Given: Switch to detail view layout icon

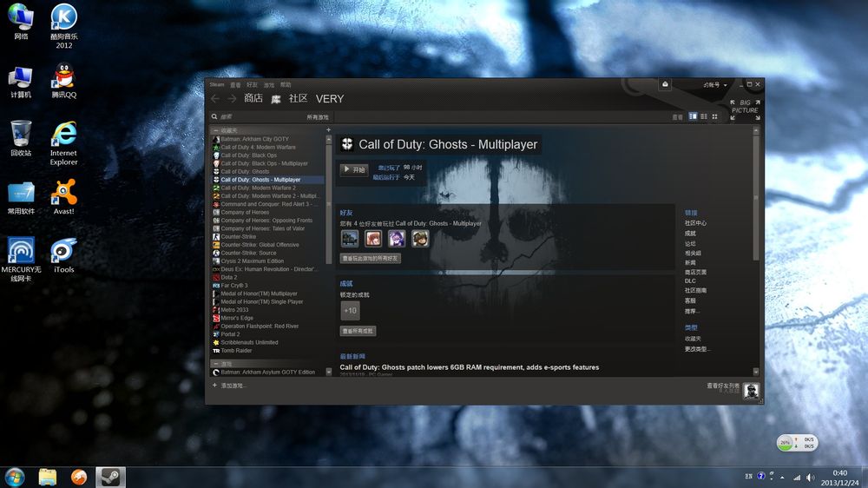Looking at the screenshot, I should pos(693,116).
